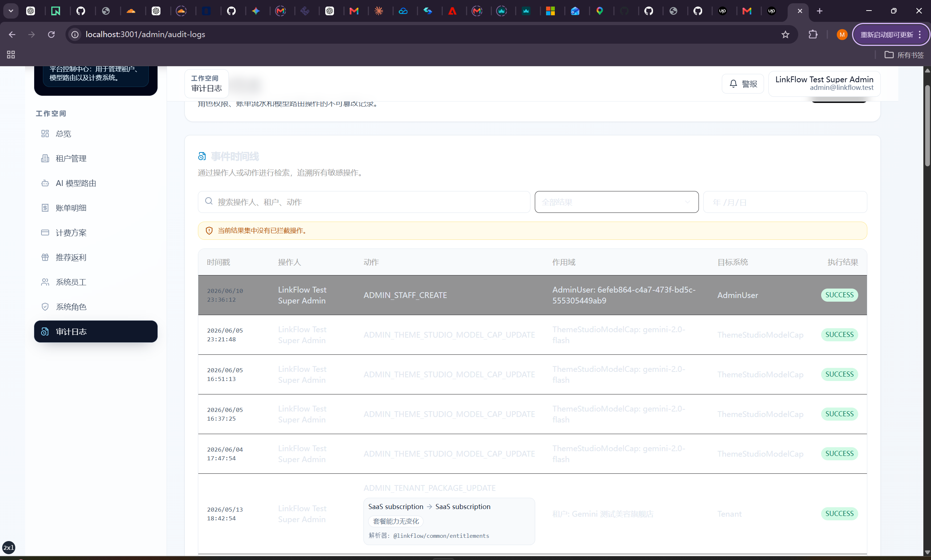Click browser reload button
The image size is (931, 560).
(x=51, y=34)
